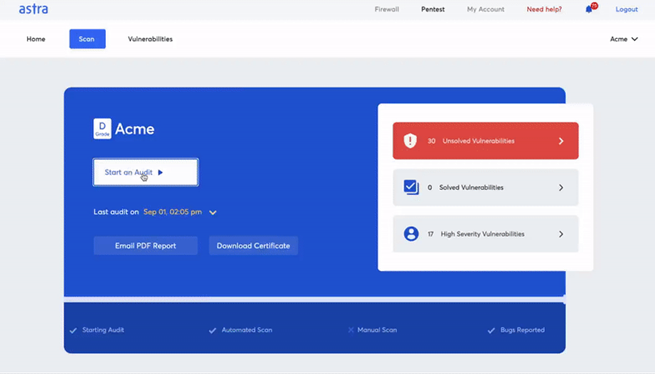Click the Automated Scan checkmark
Screen dimensions: 655x374
point(213,330)
